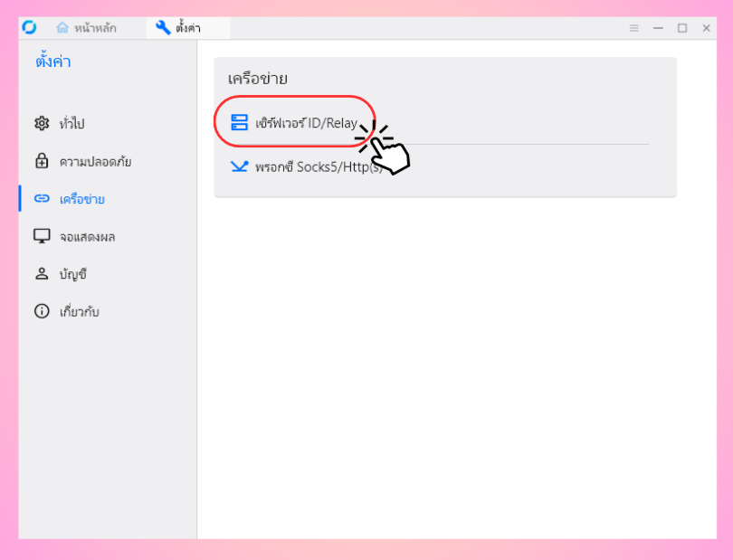Click the person icon beside บัญชี
Image resolution: width=733 pixels, height=560 pixels.
pos(42,273)
